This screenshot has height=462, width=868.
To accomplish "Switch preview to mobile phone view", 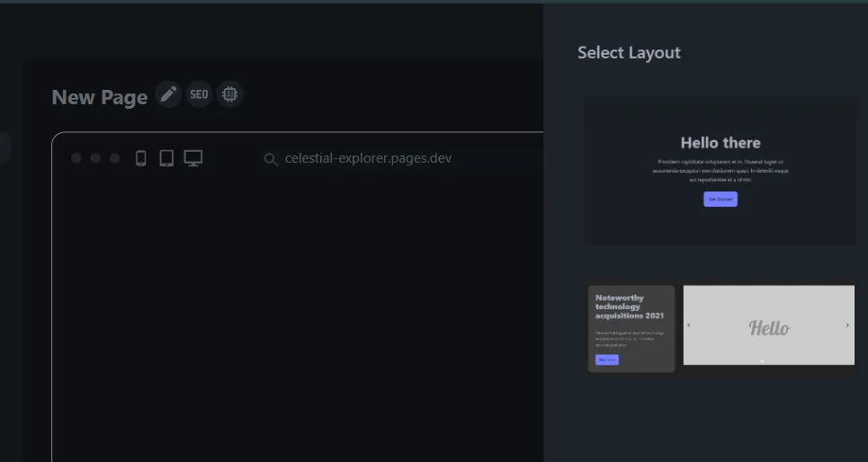I will pos(141,158).
